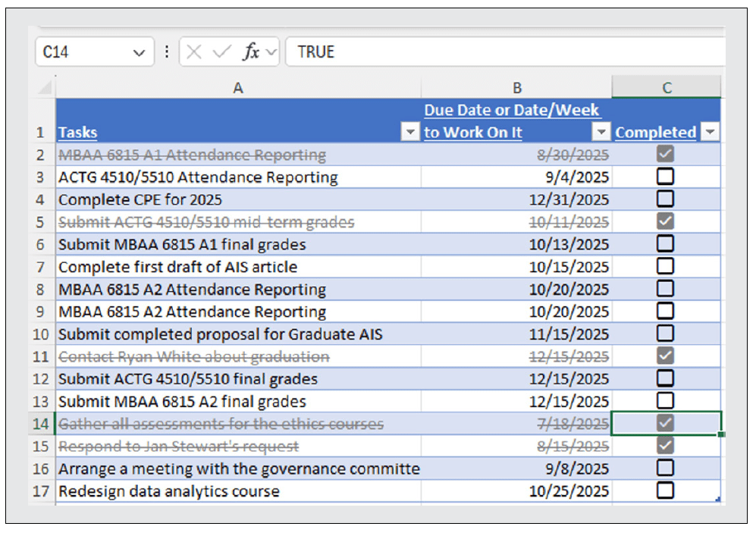Select column A header
Viewport: 756px width, 542px height.
237,88
